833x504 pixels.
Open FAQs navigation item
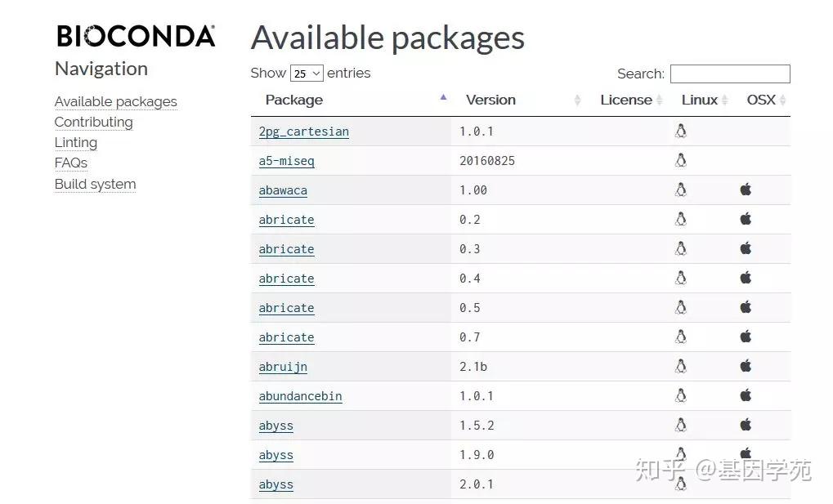pyautogui.click(x=71, y=163)
